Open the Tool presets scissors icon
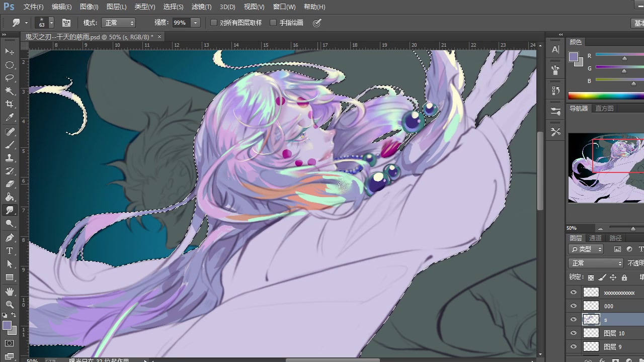This screenshot has width=644, height=362. click(555, 132)
